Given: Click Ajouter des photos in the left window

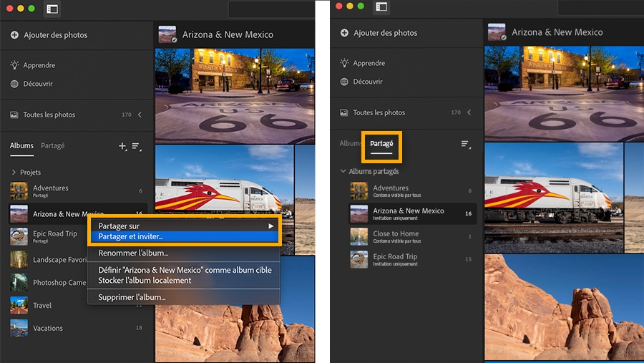Looking at the screenshot, I should click(49, 35).
